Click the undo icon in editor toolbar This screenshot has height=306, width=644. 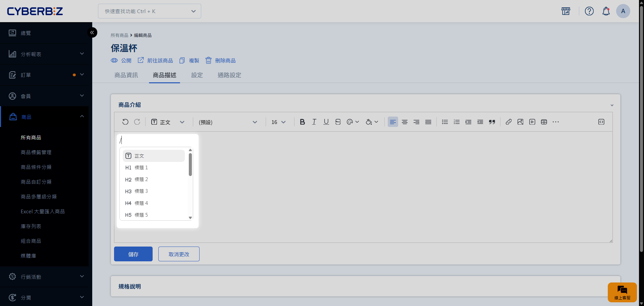click(125, 122)
